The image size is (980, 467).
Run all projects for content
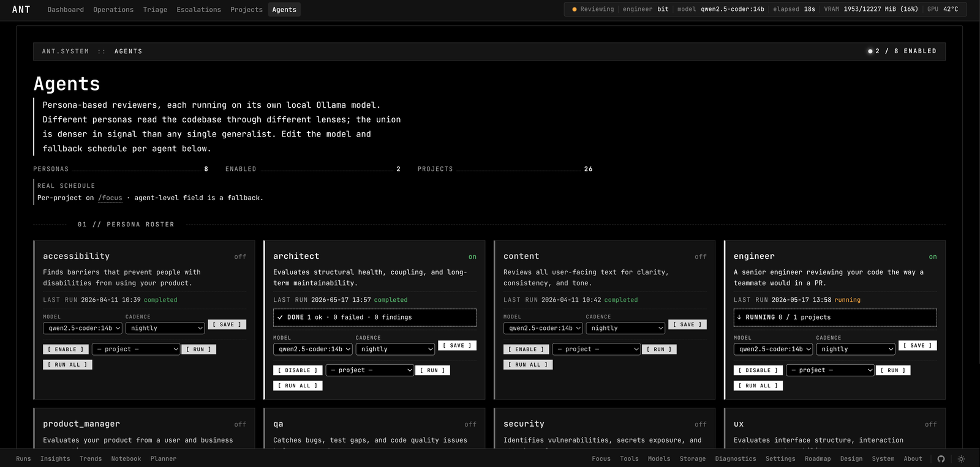point(528,365)
